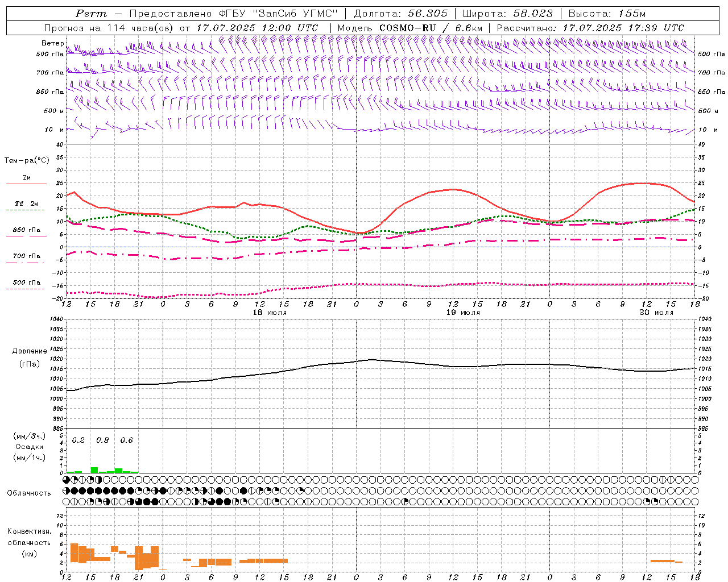Click the "Рассчитано: 17.07.2025 17:39 UTC" text
Viewport: 728px width, 582px height.
pos(590,28)
